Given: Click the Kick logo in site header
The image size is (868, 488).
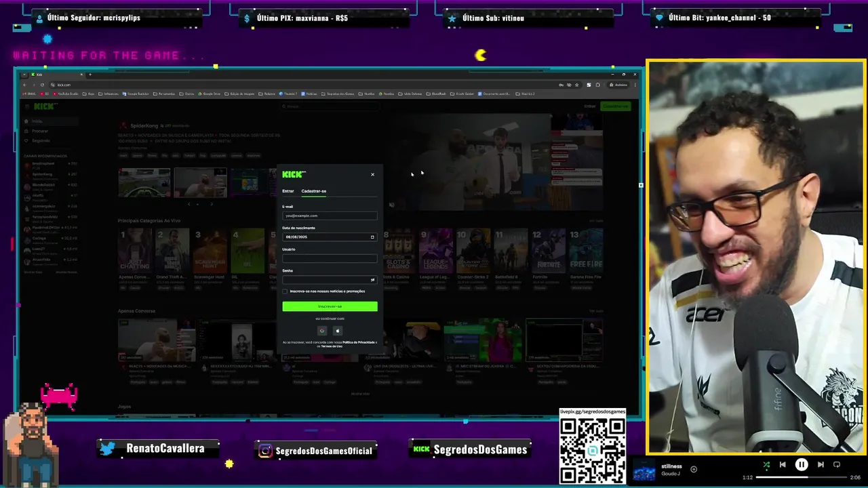Looking at the screenshot, I should click(45, 106).
